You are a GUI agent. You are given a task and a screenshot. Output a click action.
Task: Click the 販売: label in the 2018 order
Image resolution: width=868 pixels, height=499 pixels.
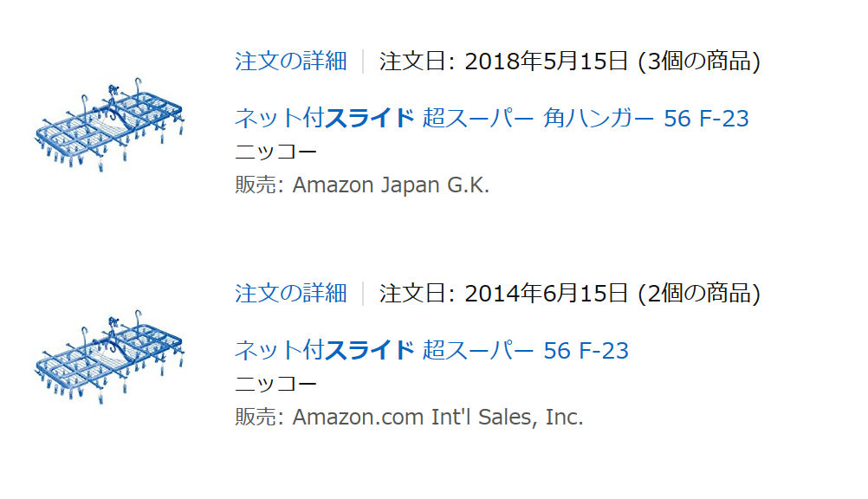(260, 185)
